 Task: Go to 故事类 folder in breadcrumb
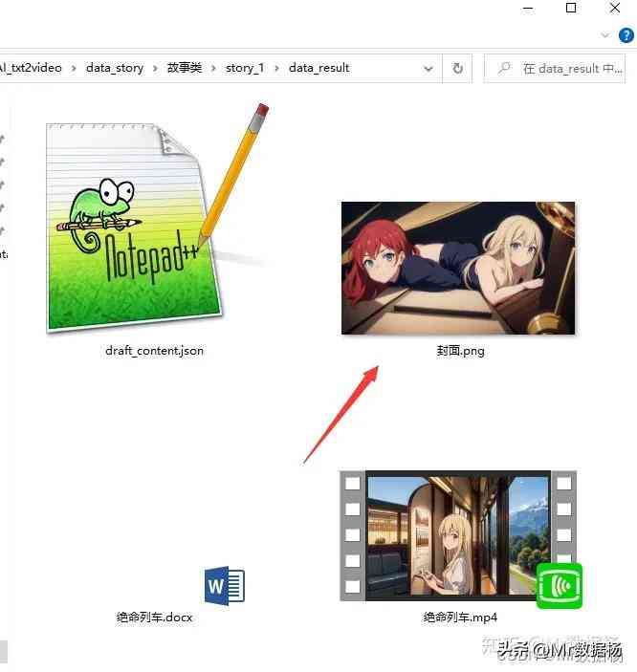185,68
